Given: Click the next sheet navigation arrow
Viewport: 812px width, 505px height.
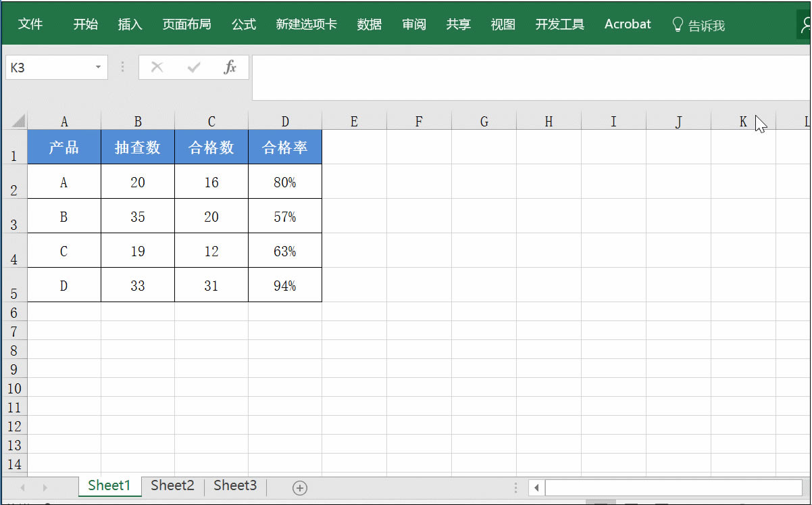Looking at the screenshot, I should click(x=45, y=487).
